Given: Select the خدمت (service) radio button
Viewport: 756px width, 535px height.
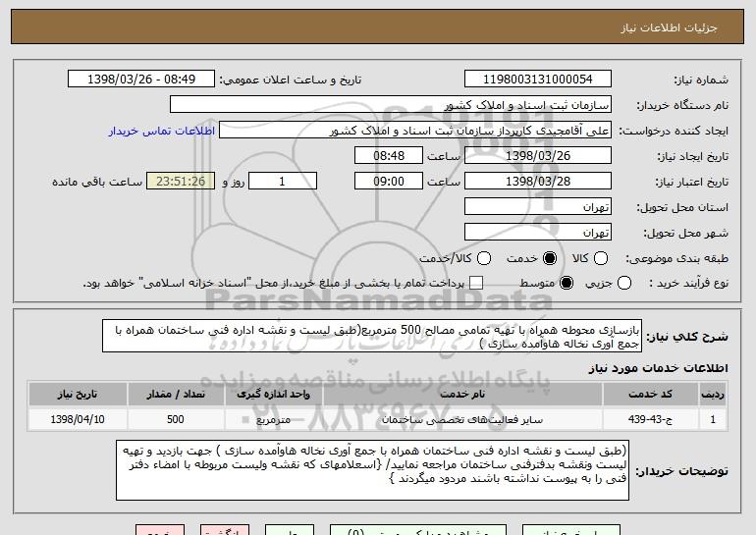Looking at the screenshot, I should 549,258.
